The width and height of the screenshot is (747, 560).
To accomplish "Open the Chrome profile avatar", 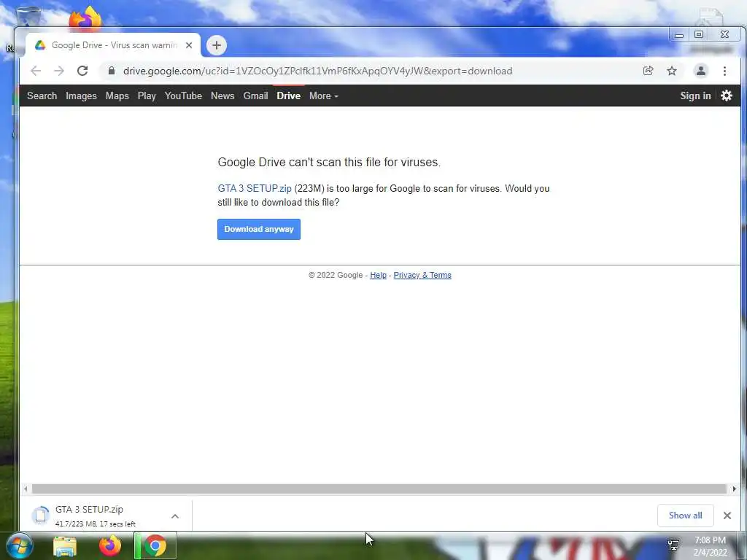I will point(701,71).
